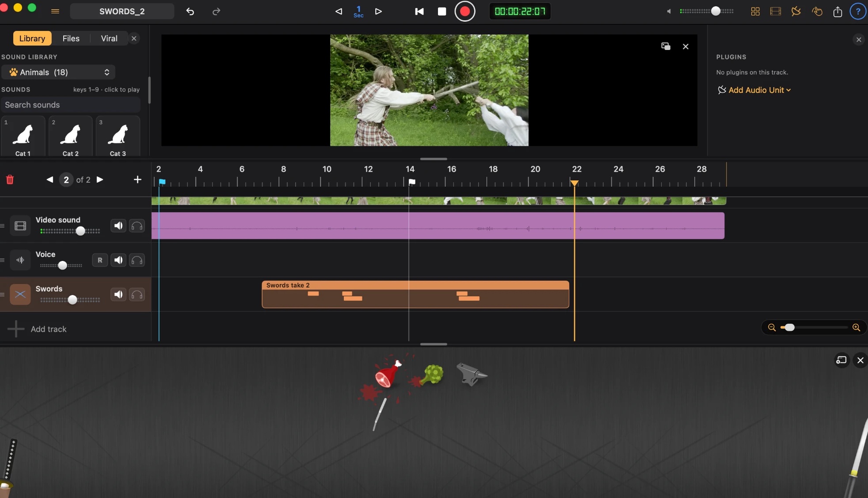Select the Swords take 2 clip
This screenshot has height=498, width=868.
coord(415,295)
